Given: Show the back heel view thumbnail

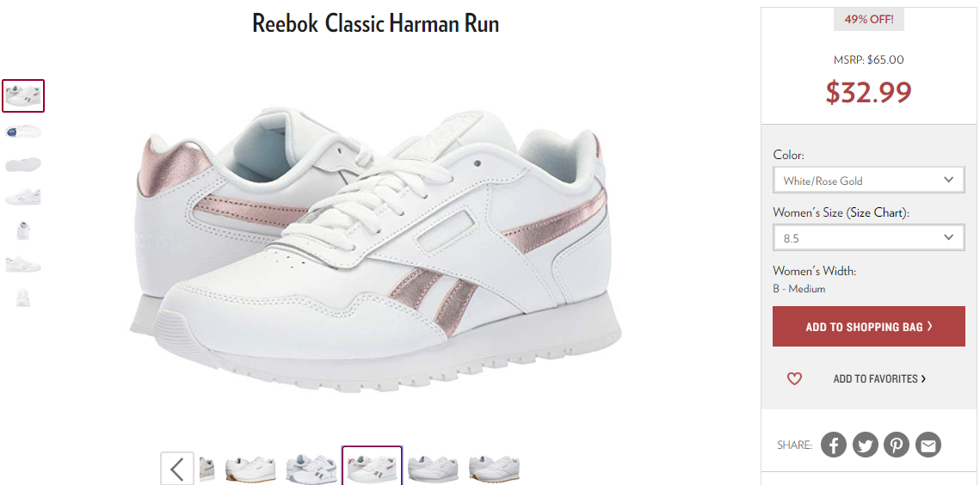Looking at the screenshot, I should 23,230.
